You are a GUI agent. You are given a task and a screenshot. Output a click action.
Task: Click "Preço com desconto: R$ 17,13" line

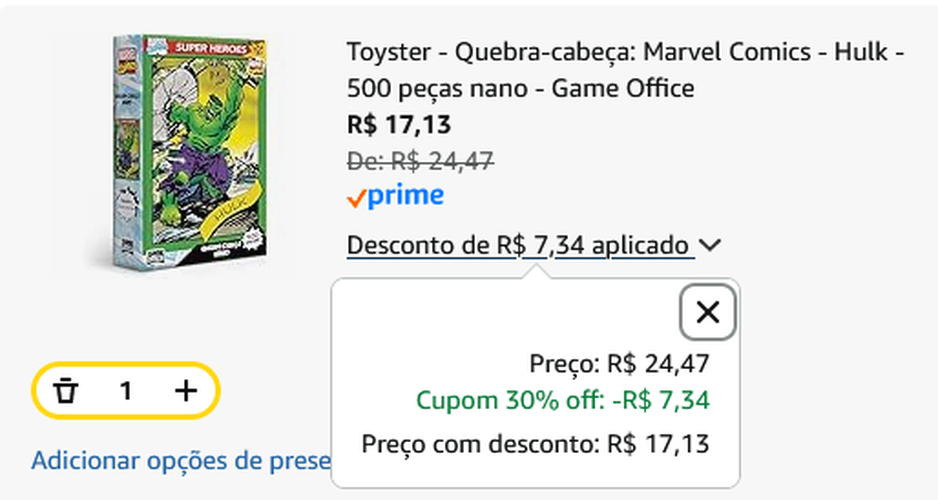click(535, 443)
